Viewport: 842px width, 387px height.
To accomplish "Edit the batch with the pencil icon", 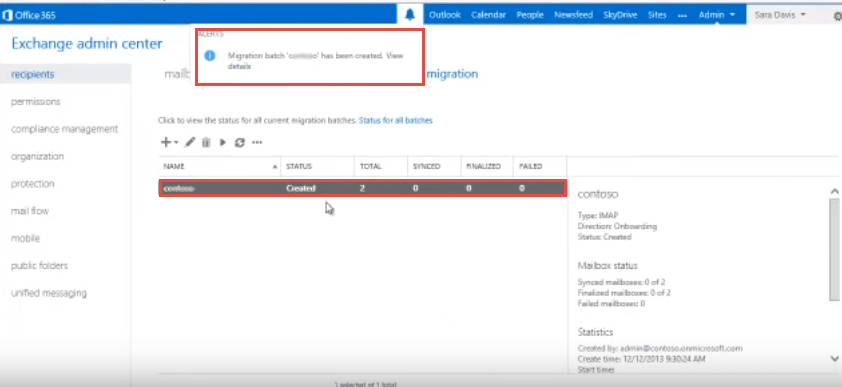I will (190, 142).
